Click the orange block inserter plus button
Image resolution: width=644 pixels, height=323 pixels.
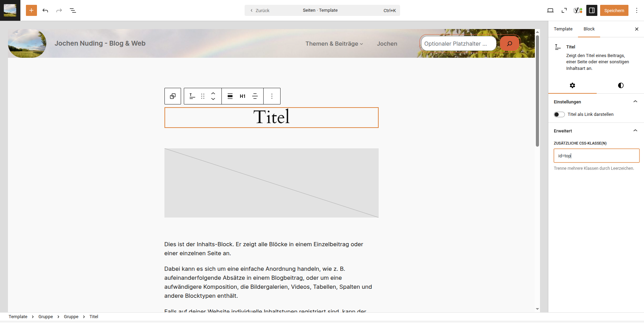click(x=31, y=10)
